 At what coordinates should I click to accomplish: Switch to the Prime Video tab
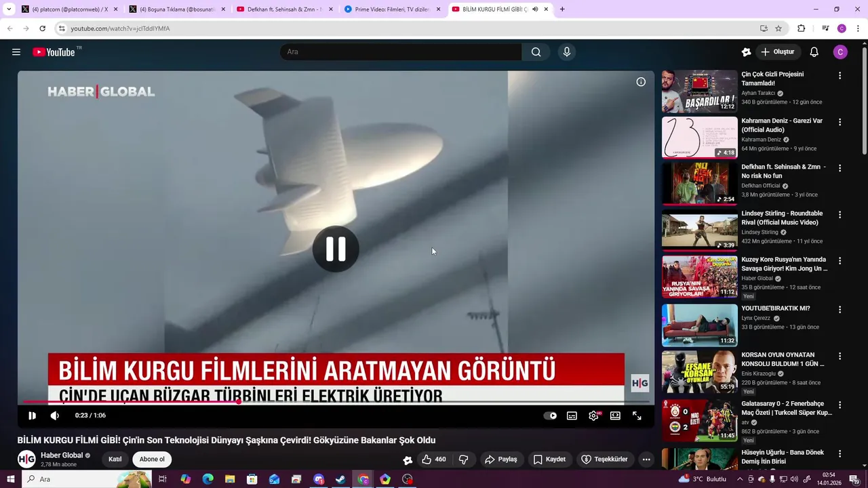click(x=393, y=9)
